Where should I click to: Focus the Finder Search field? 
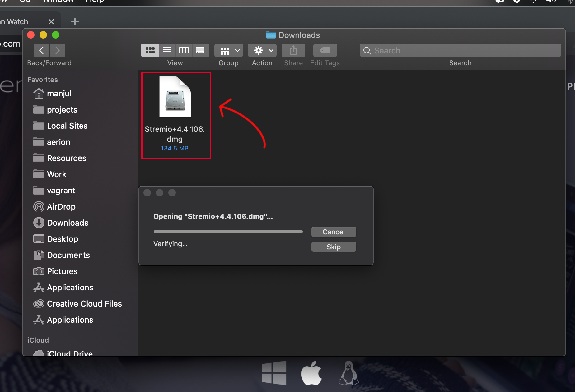click(460, 50)
